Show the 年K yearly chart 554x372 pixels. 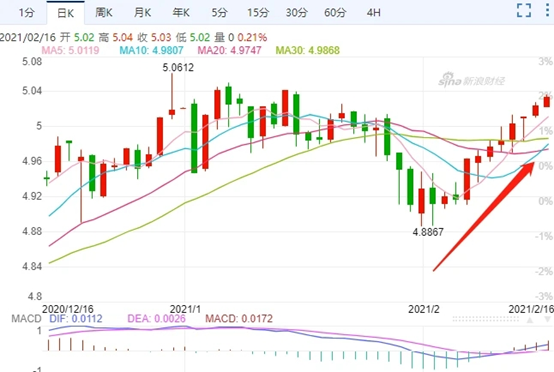[181, 13]
